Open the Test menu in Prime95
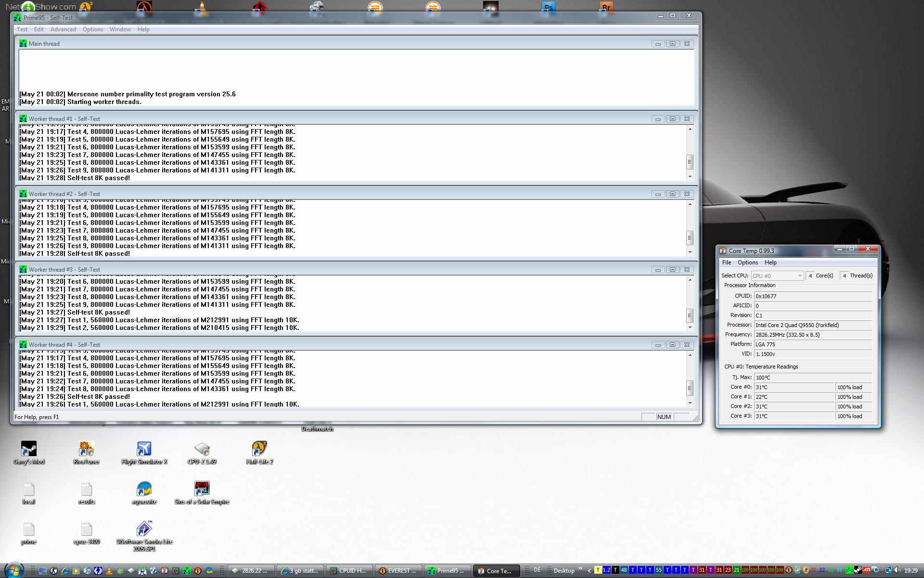 pyautogui.click(x=22, y=29)
